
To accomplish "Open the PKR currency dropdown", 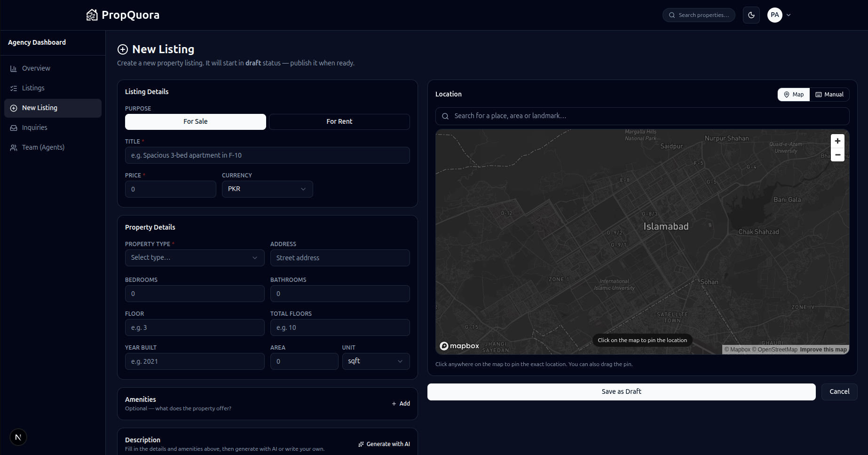I will [268, 189].
